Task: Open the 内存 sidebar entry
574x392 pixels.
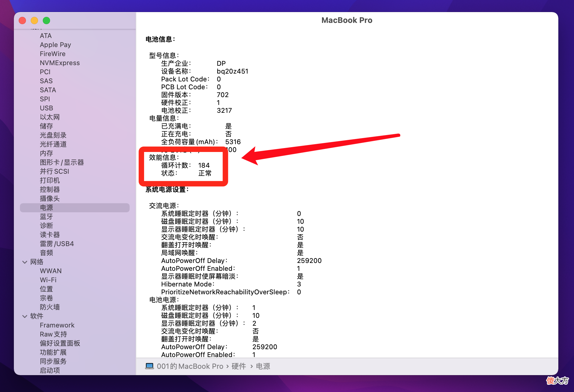Action: (46, 153)
